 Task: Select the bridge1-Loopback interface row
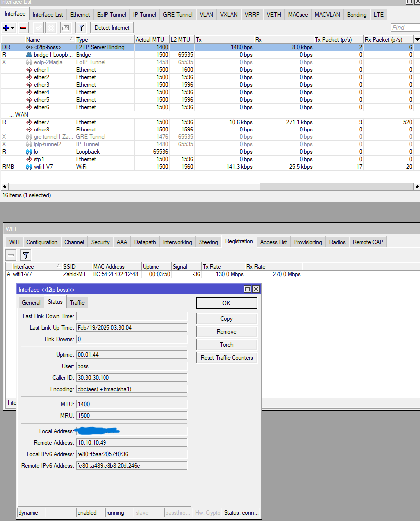(49, 55)
